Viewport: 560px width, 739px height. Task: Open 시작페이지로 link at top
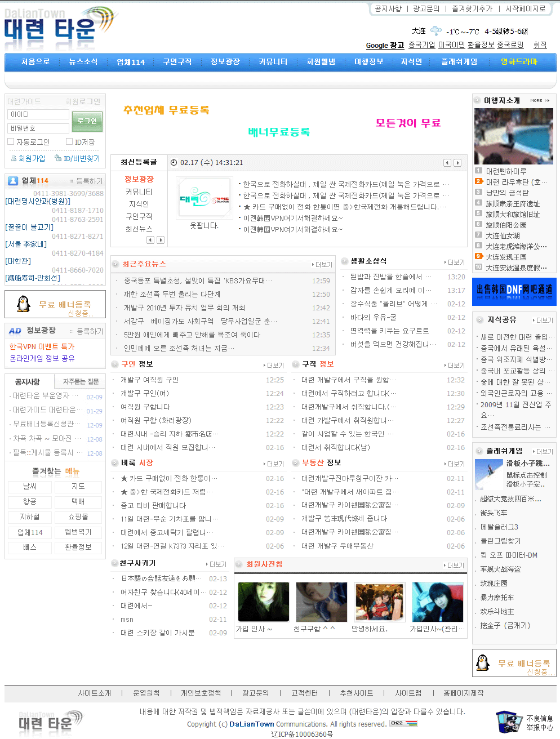[526, 8]
